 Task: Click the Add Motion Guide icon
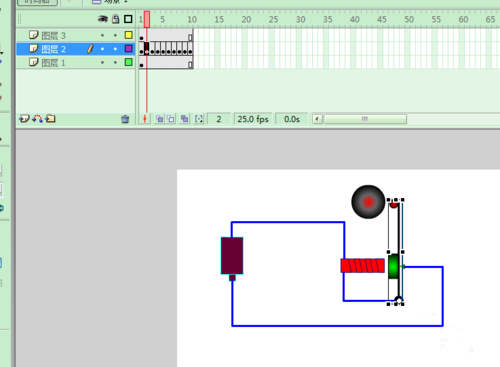click(x=37, y=119)
